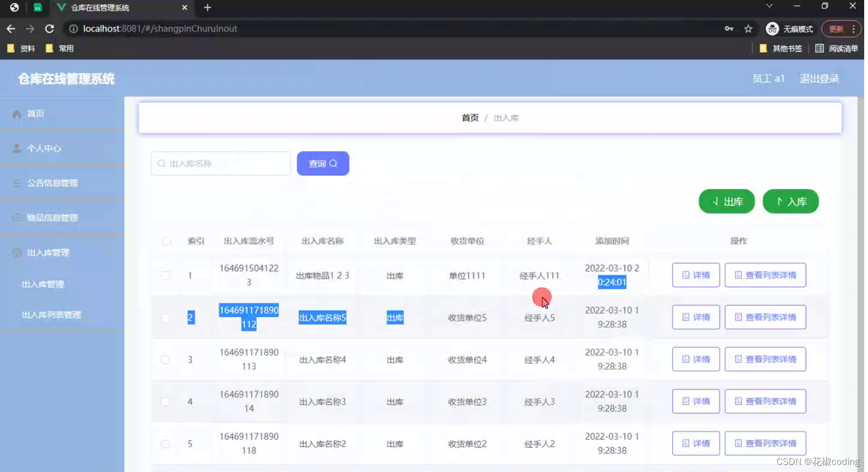Bookmark this page with the star icon
Screen dimensions: 868x472
point(748,29)
